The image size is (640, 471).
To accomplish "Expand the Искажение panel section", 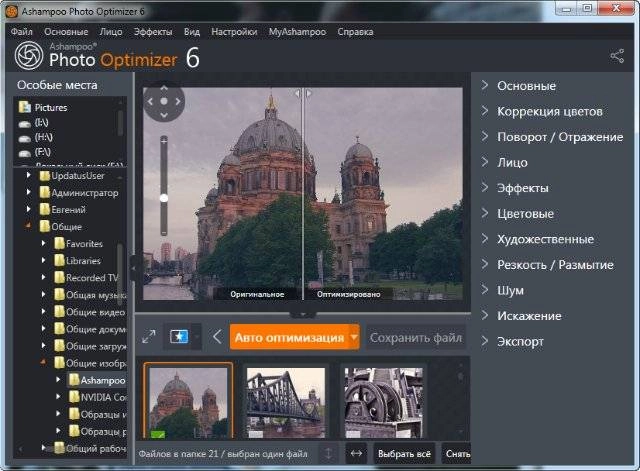I will 521,315.
